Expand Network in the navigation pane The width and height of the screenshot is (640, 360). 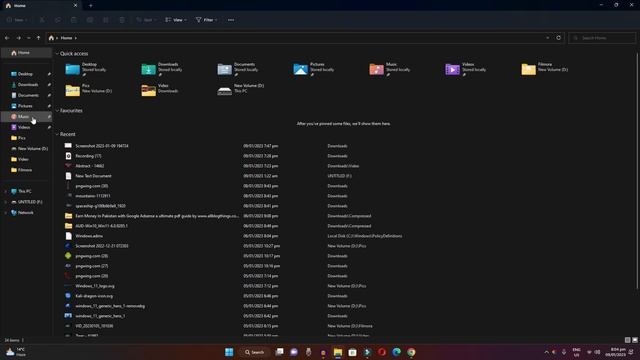pos(5,213)
